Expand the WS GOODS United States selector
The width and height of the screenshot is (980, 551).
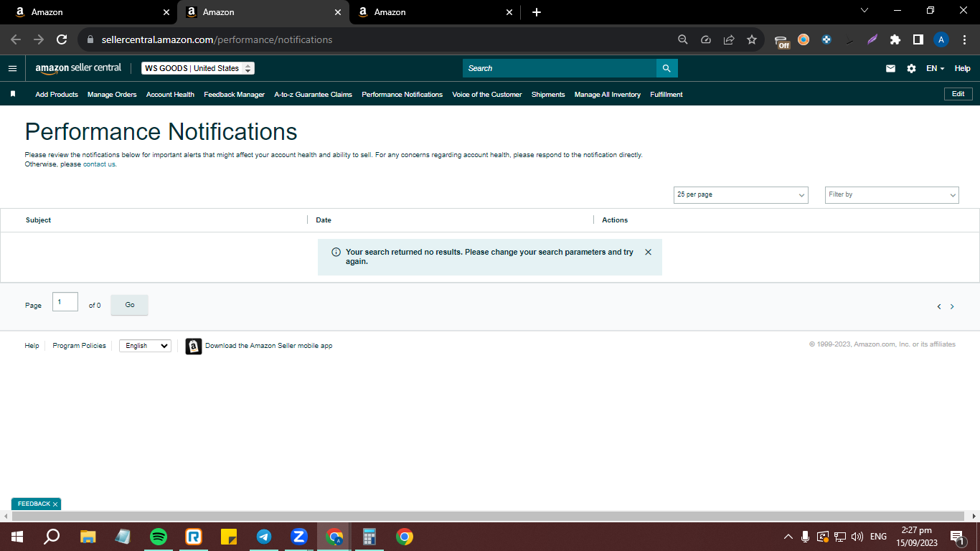[198, 68]
